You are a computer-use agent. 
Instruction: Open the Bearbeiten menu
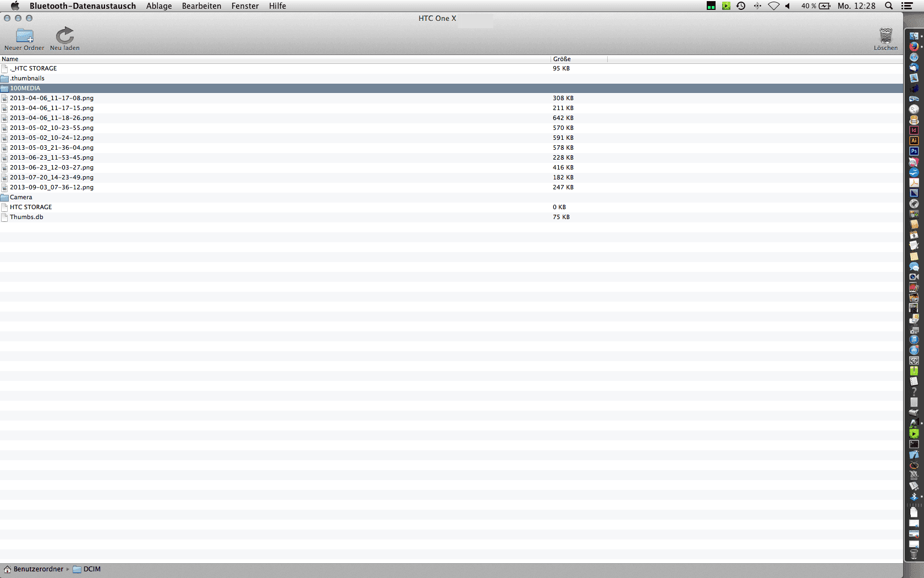pos(201,6)
